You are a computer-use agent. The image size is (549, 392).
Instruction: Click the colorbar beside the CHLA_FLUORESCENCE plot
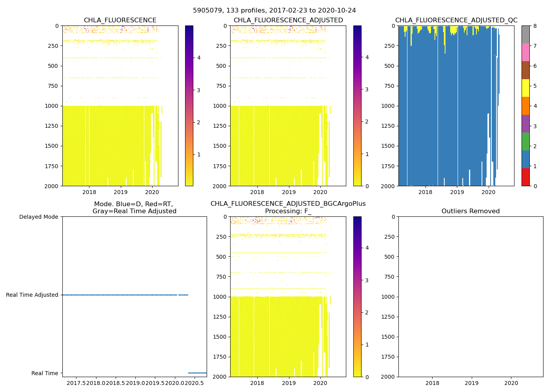(x=189, y=106)
